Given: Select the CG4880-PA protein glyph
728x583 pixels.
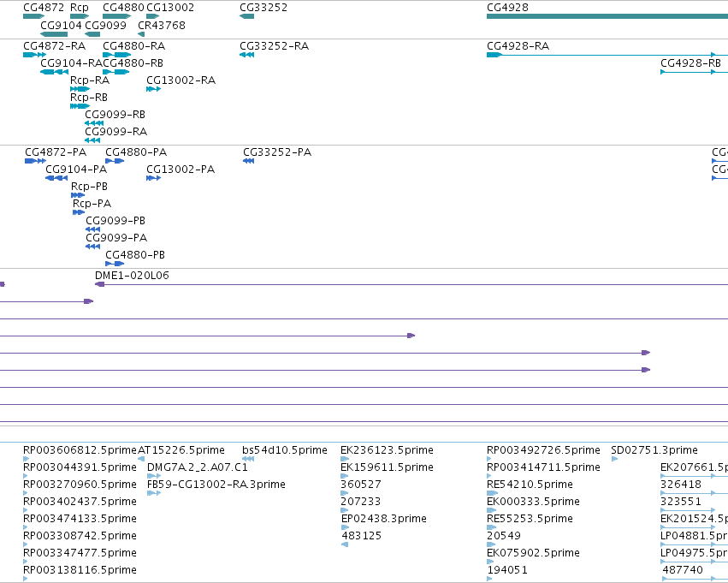Looking at the screenshot, I should (115, 161).
